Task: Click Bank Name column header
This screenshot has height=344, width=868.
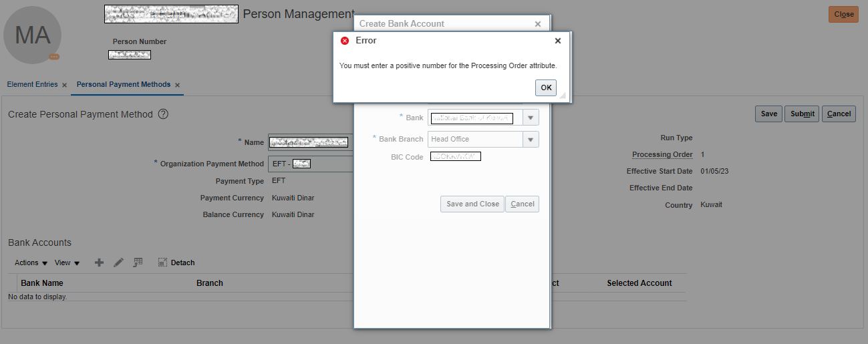Action: (x=42, y=283)
